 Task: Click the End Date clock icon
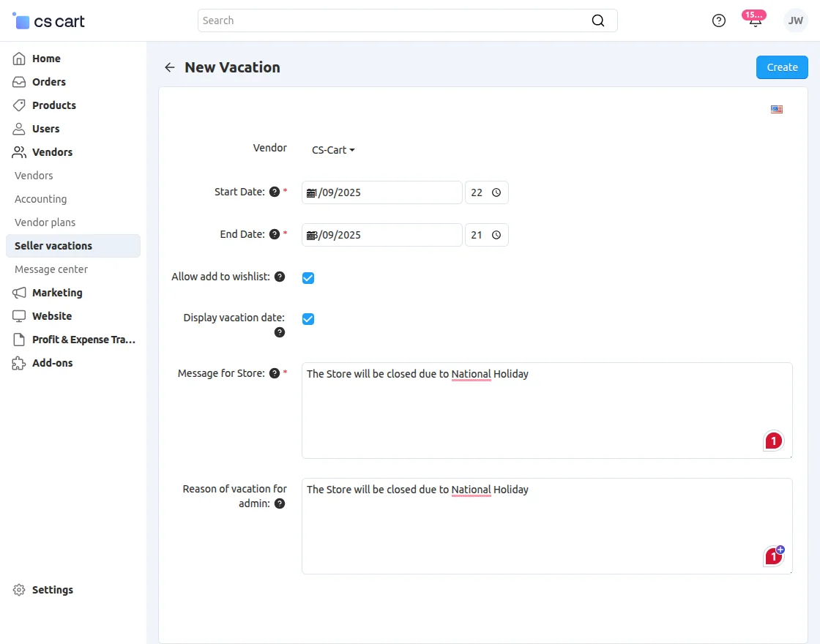(496, 236)
